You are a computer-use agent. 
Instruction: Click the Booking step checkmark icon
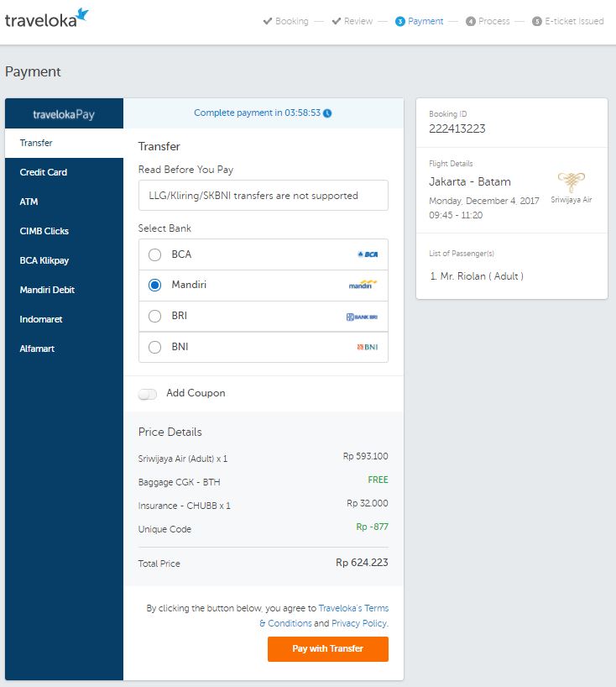[268, 21]
